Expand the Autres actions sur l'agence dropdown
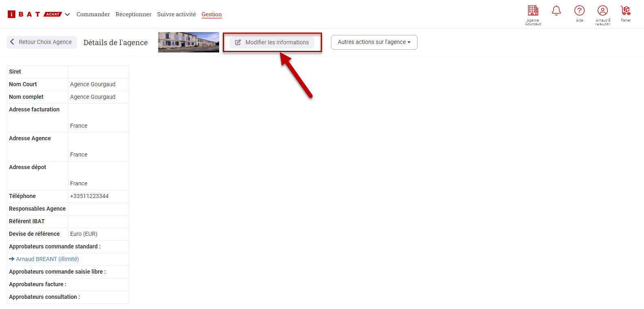The width and height of the screenshot is (644, 309). tap(374, 42)
